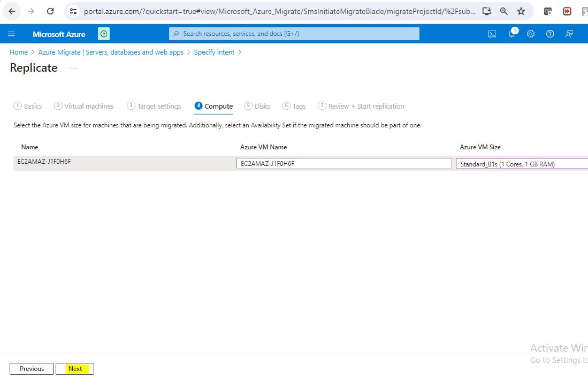Open portal settings gear
The height and width of the screenshot is (380, 588).
pos(531,34)
